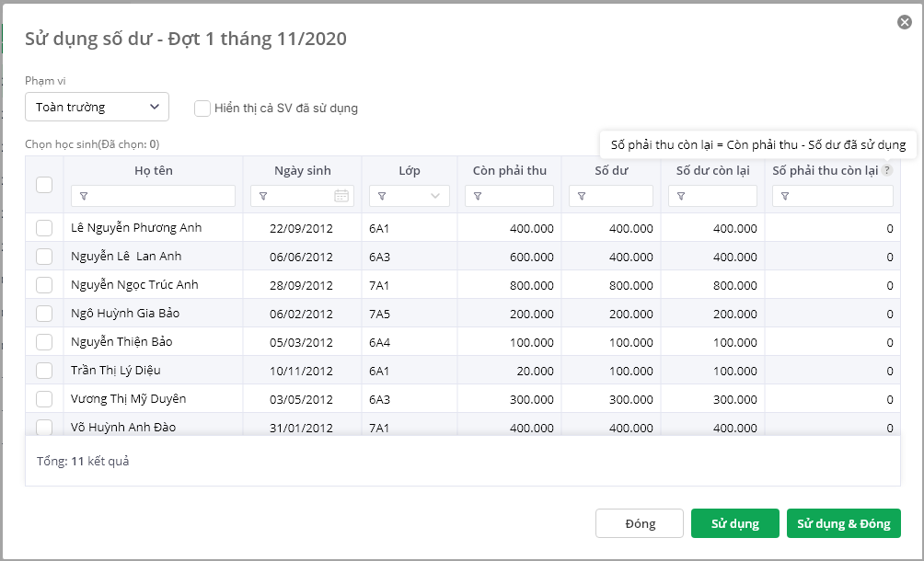
Task: Click help icon beside Số phải thu còn lại
Action: pyautogui.click(x=887, y=170)
